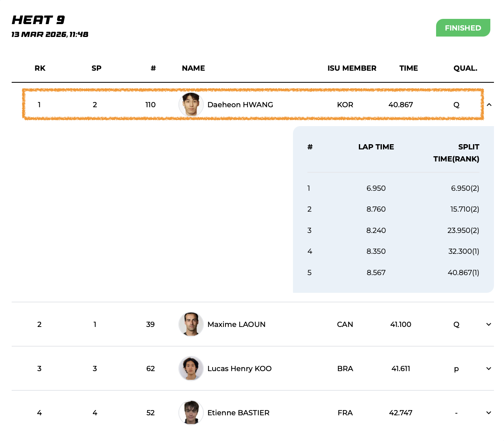The height and width of the screenshot is (441, 504).
Task: Open Etienne BASTIER's avatar image
Action: 191,412
